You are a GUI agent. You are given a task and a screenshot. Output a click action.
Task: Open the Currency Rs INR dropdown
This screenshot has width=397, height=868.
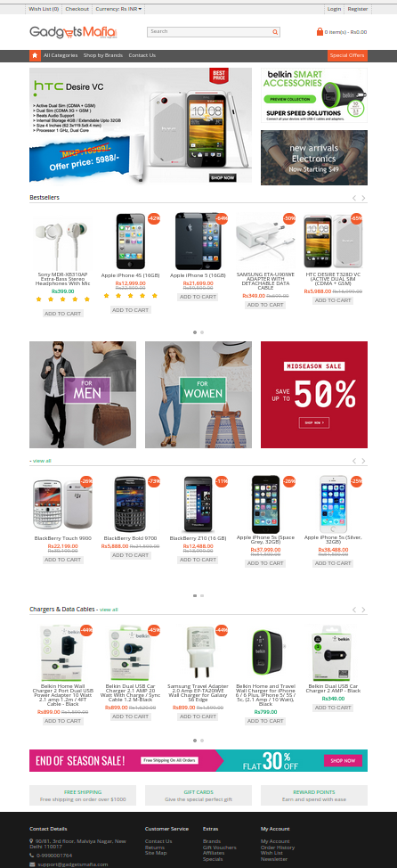point(119,10)
